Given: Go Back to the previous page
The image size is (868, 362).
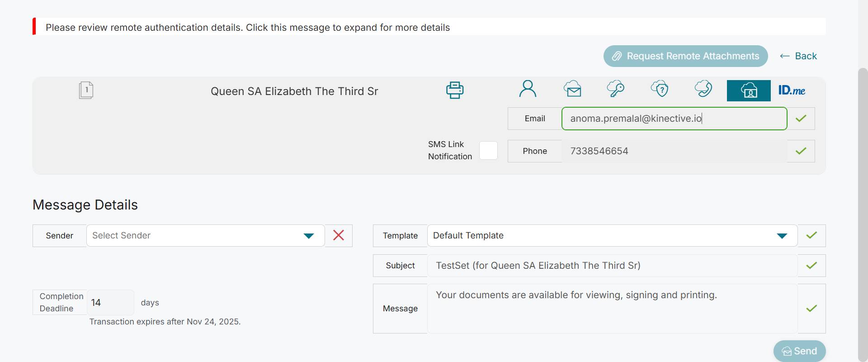Looking at the screenshot, I should click(x=798, y=56).
